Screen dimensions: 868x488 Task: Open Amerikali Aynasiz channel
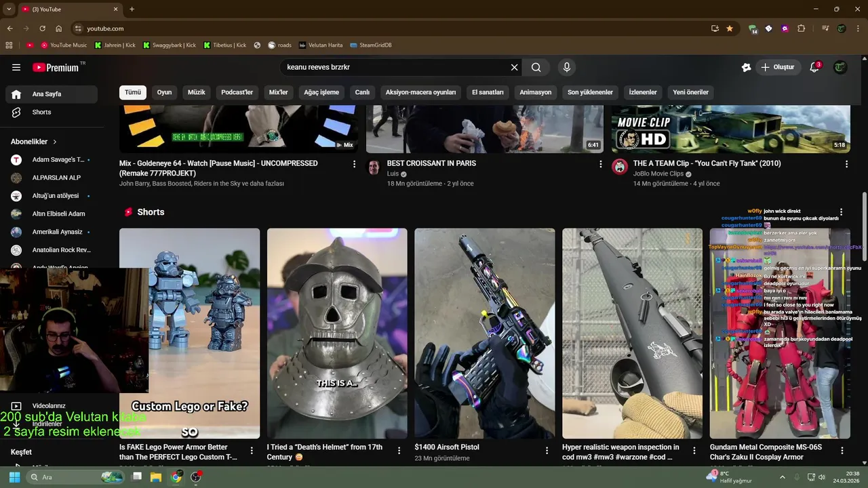[52, 232]
